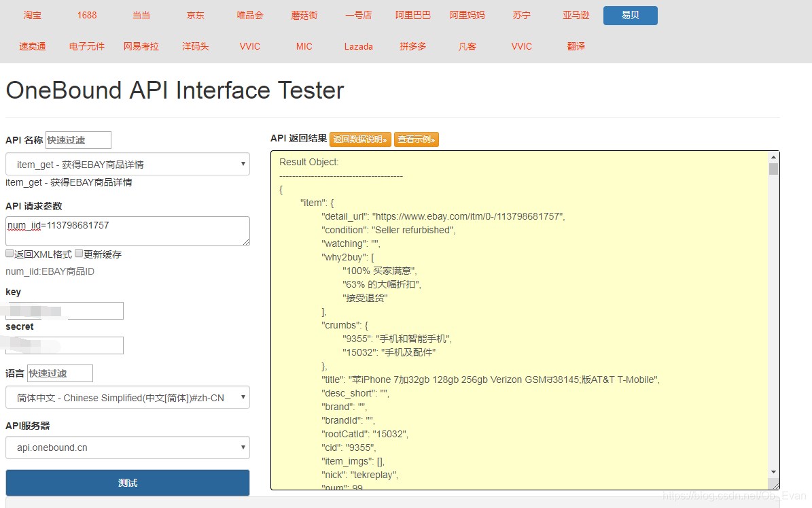Enable the 返回XML格式 checkbox
The height and width of the screenshot is (508, 812).
click(x=10, y=254)
